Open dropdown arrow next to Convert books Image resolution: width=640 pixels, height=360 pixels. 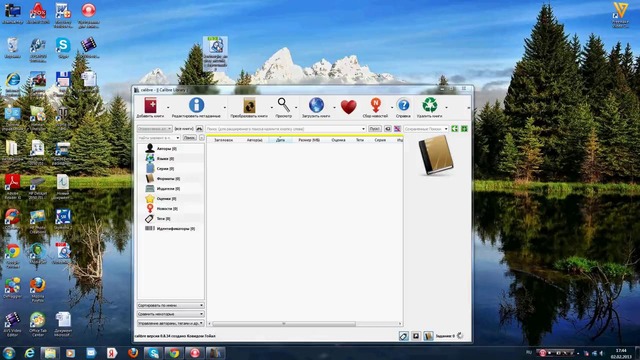[x=271, y=108]
